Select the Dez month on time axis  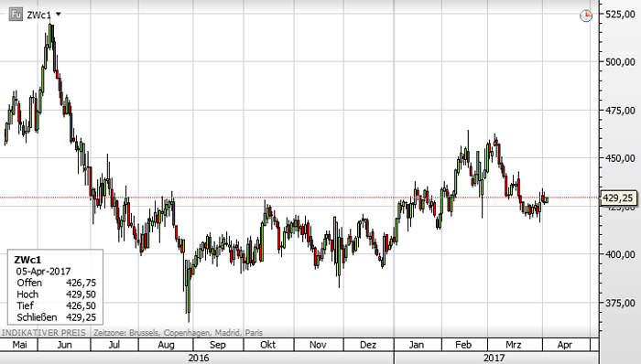368,345
